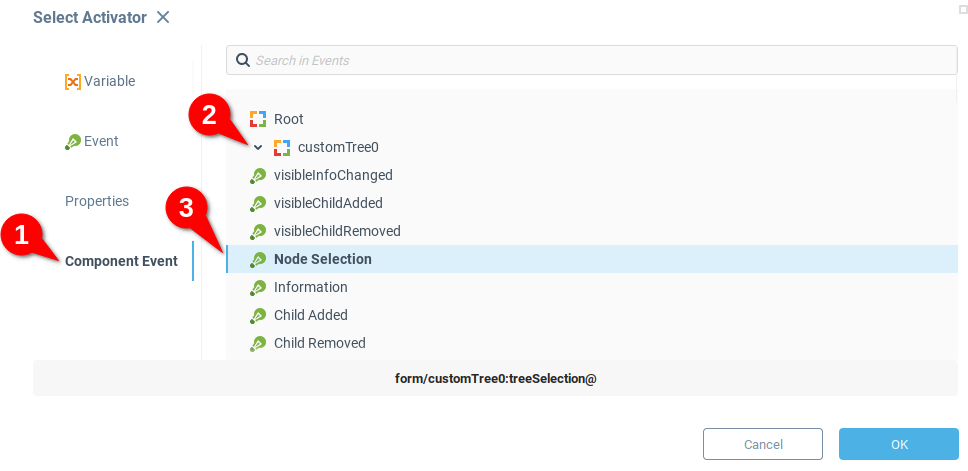Switch to the Variable tab
The width and height of the screenshot is (968, 471).
(x=108, y=81)
